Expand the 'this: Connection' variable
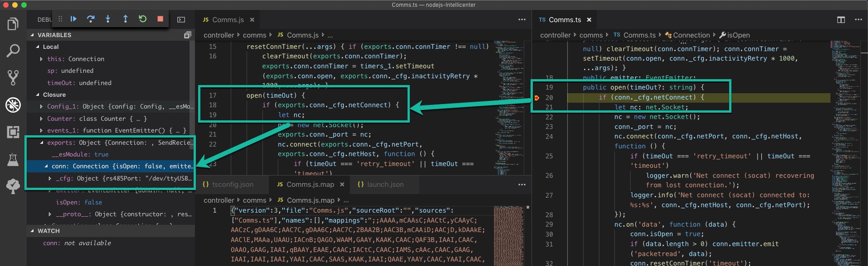Image resolution: width=868 pixels, height=266 pixels. tap(41, 59)
